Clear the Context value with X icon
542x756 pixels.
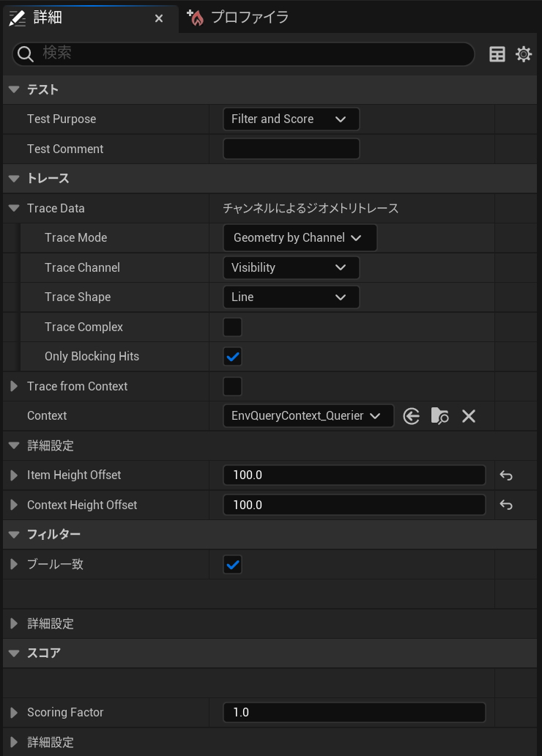click(x=469, y=416)
